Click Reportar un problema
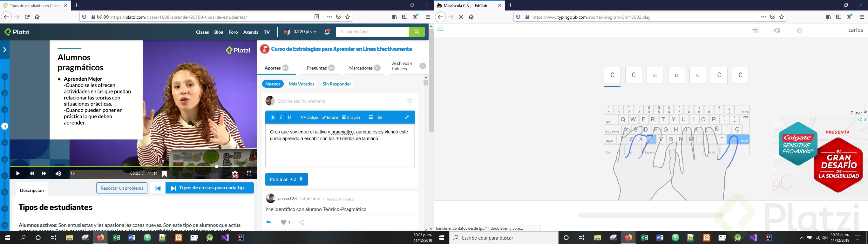 [x=122, y=188]
